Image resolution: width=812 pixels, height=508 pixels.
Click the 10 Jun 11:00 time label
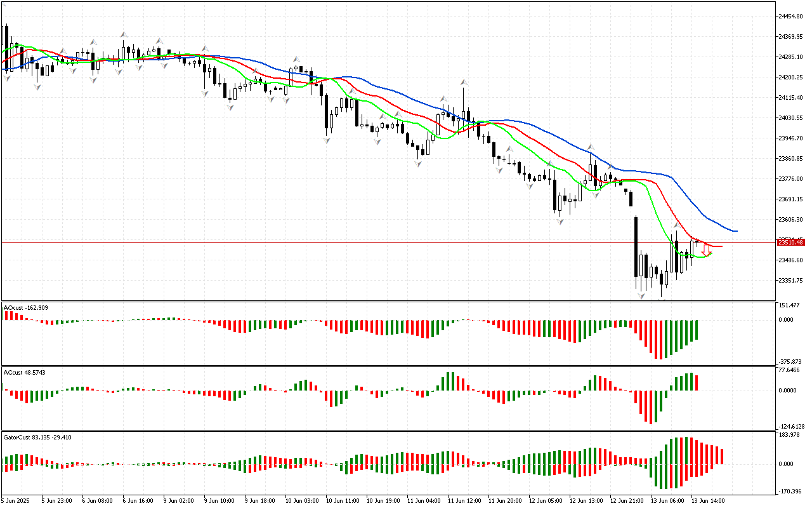pyautogui.click(x=341, y=501)
